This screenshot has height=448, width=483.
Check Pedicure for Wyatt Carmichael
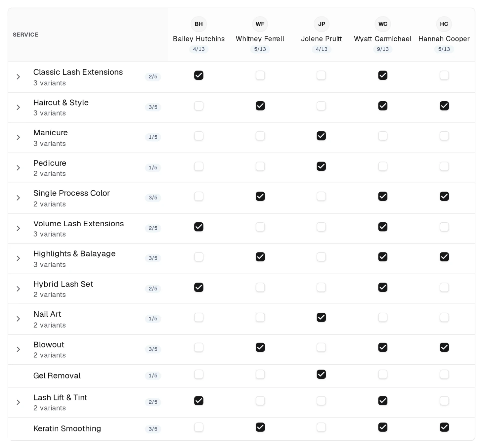coord(383,166)
